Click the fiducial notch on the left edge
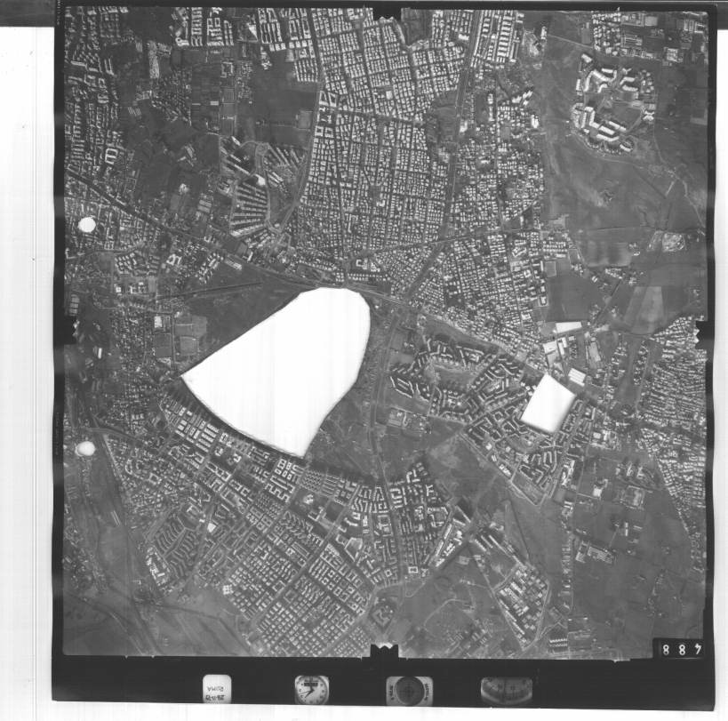The width and height of the screenshot is (728, 721). coord(66,331)
